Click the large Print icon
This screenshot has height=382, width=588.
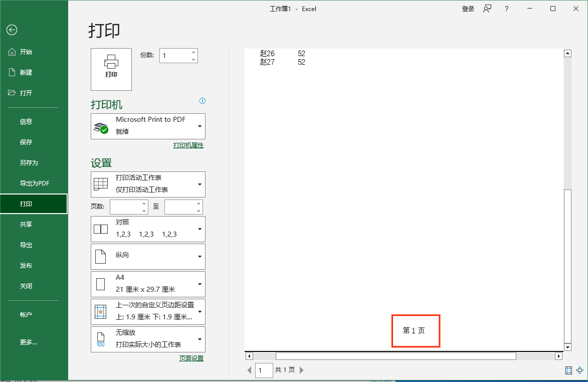111,69
